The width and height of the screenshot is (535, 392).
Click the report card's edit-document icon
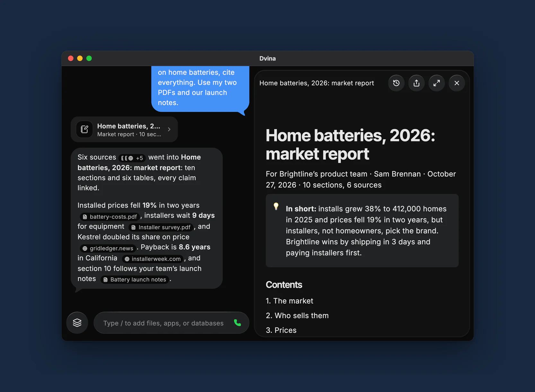tap(84, 129)
